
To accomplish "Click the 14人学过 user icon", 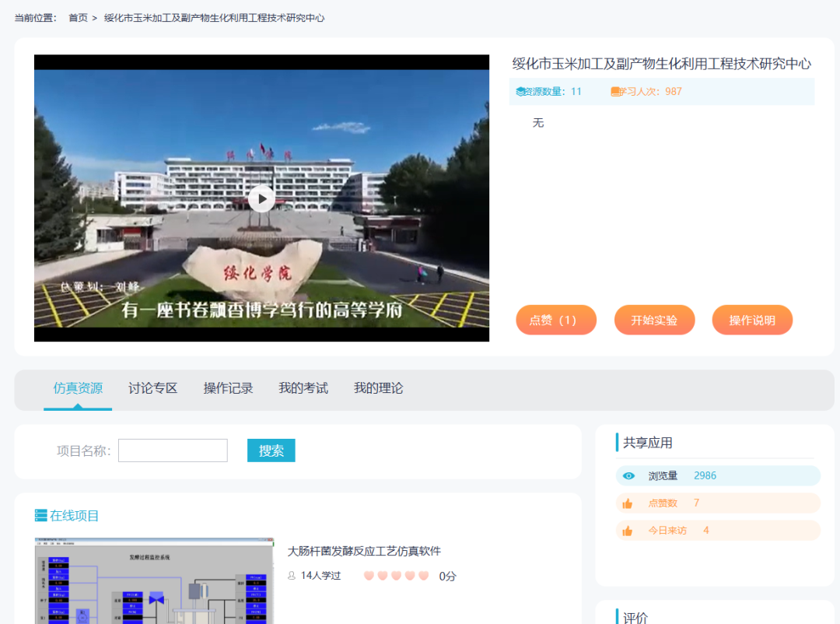I will coord(292,576).
